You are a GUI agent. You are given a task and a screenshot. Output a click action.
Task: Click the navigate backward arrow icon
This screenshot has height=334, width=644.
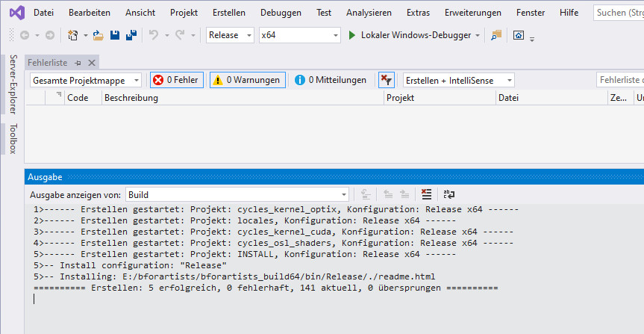click(x=25, y=35)
